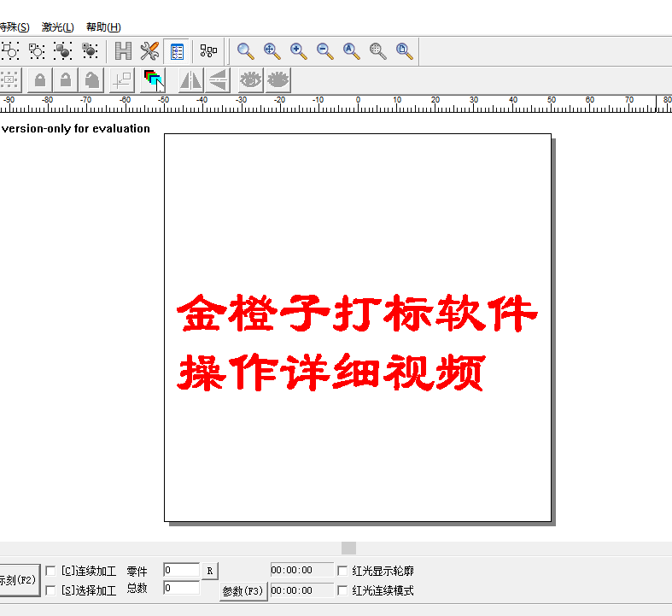Viewport: 672px width, 616px height.
Task: Click the union shapes icon, first in row
Action: pyautogui.click(x=10, y=51)
